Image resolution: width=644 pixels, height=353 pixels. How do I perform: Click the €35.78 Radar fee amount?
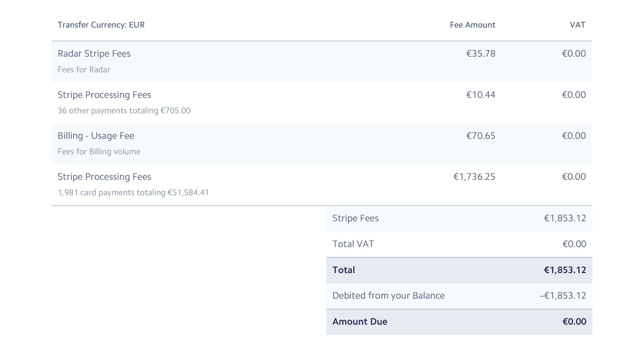(x=481, y=54)
